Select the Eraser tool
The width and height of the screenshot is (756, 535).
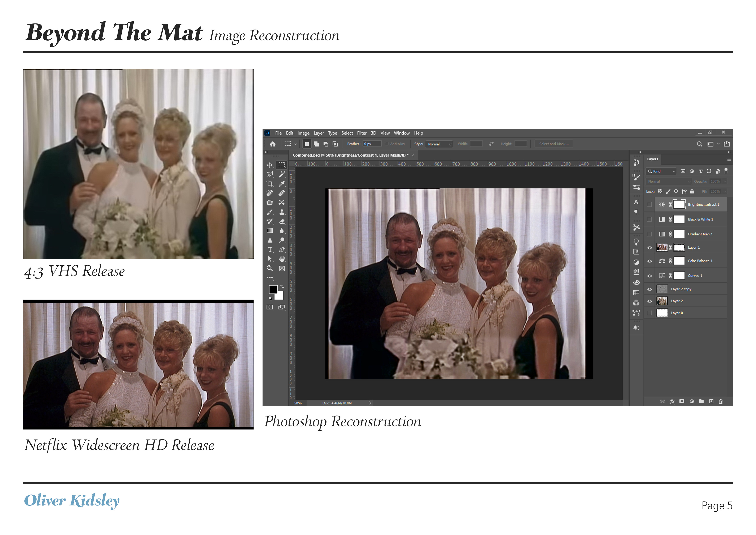point(282,221)
